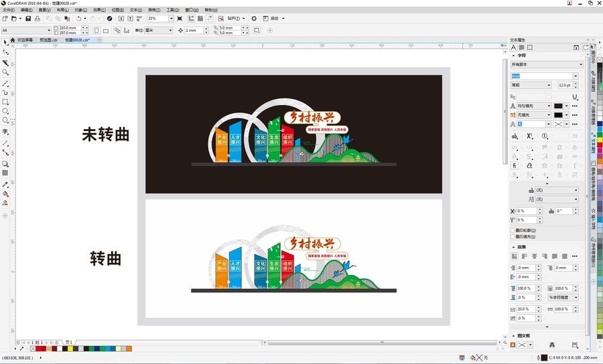The height and width of the screenshot is (364, 603).
Task: Select the Polygon tool
Action: coord(5,120)
